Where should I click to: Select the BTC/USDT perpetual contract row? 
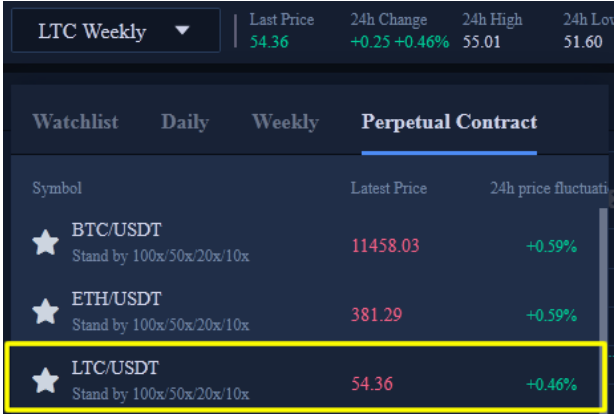[306, 242]
